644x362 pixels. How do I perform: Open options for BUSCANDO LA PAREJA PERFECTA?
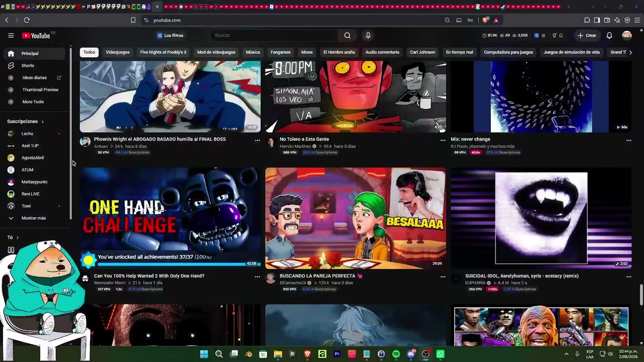pyautogui.click(x=443, y=277)
